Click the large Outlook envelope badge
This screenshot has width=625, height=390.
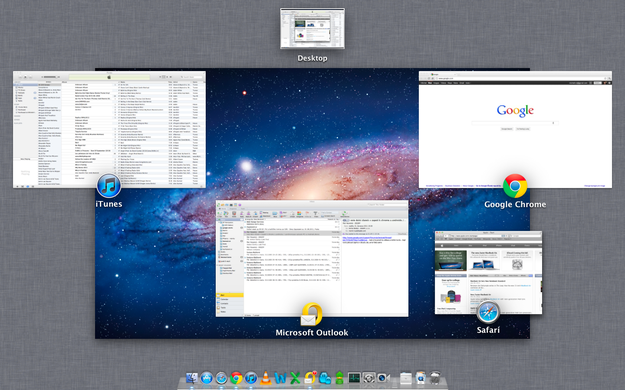click(x=311, y=315)
